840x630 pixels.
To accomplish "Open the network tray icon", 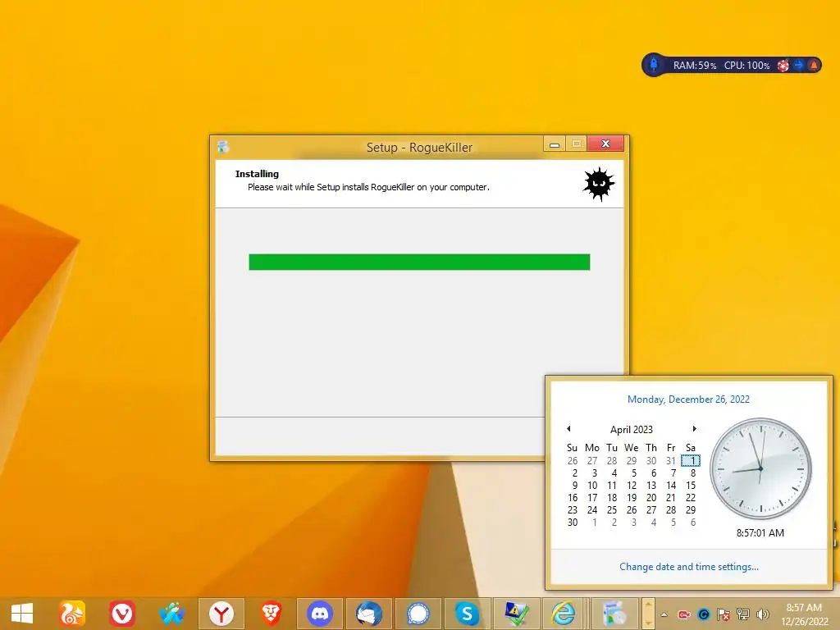I will pos(743,614).
